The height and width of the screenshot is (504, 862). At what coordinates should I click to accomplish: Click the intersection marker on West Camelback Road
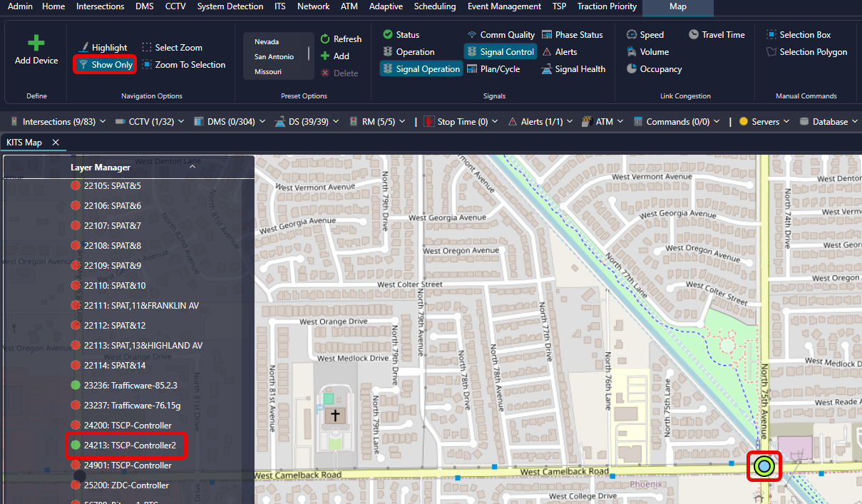point(764,467)
